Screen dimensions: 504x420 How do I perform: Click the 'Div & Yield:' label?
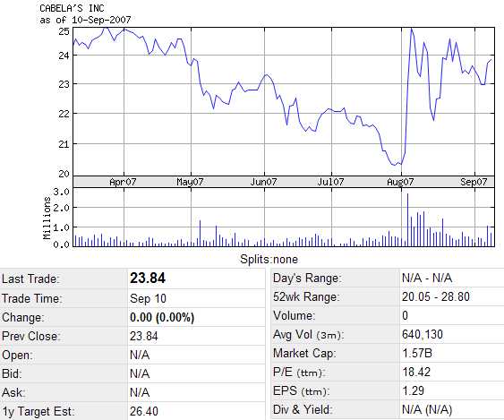[x=303, y=410]
